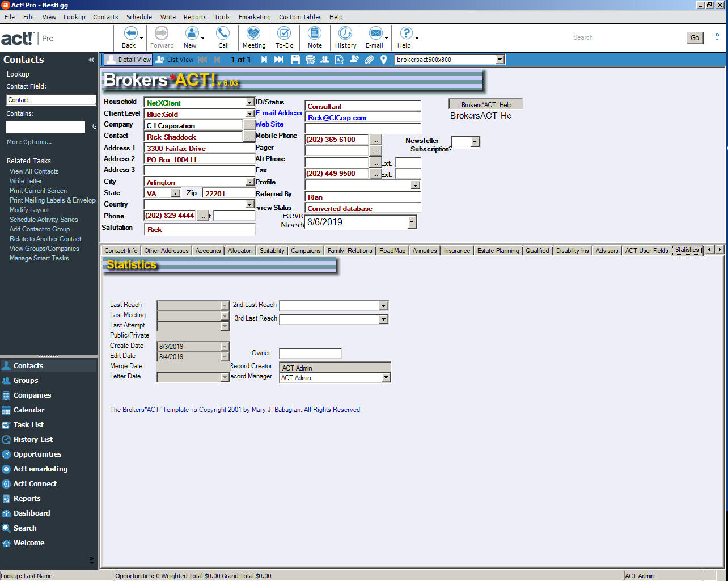Open the Help question mark icon
The image size is (728, 581).
point(406,33)
